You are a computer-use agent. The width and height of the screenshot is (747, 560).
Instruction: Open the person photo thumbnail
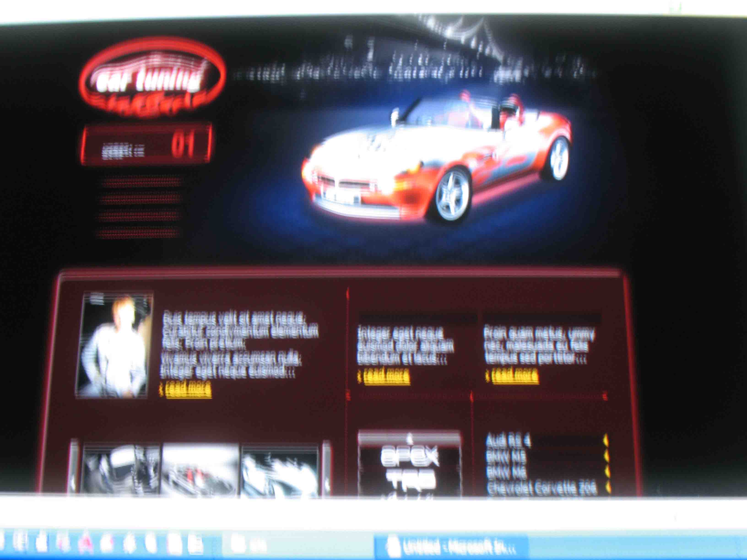(114, 345)
